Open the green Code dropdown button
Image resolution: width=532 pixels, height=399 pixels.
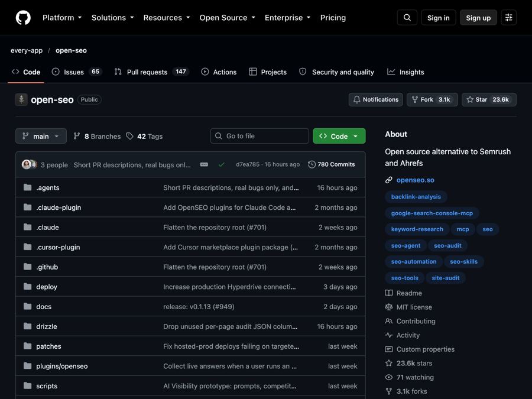[x=339, y=136]
